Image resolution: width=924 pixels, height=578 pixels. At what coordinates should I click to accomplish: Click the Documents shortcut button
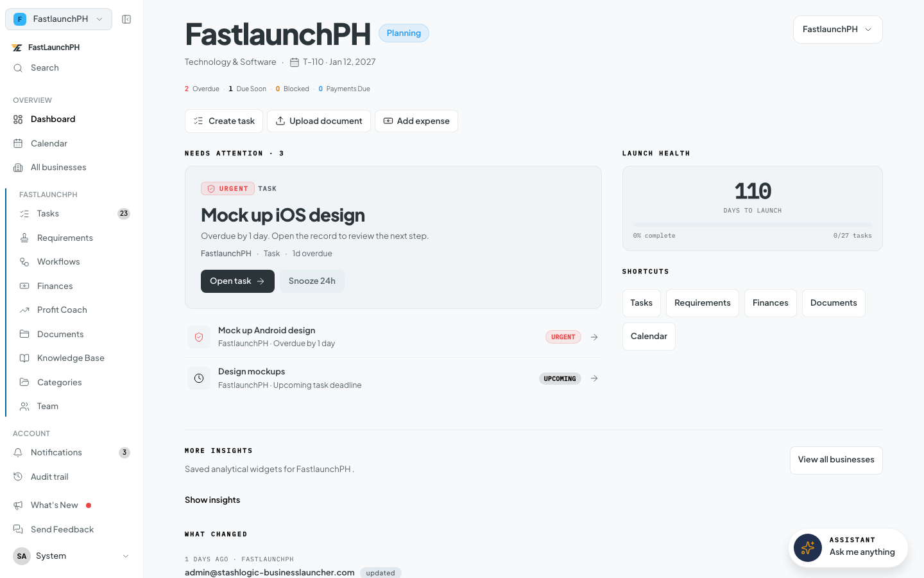click(834, 303)
